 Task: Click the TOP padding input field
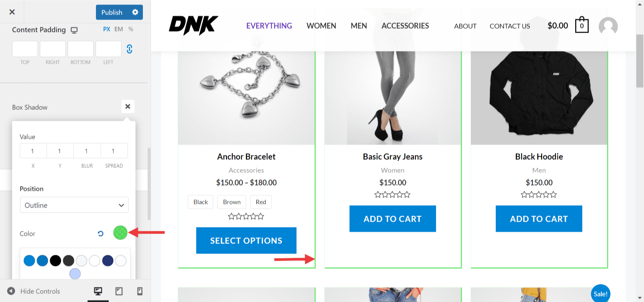click(24, 49)
